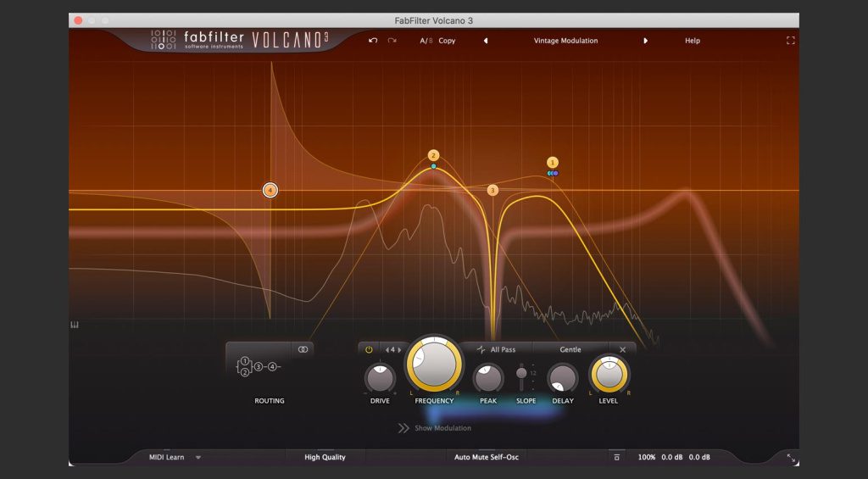Image resolution: width=868 pixels, height=479 pixels.
Task: Delete the selected filter with X
Action: 623,349
